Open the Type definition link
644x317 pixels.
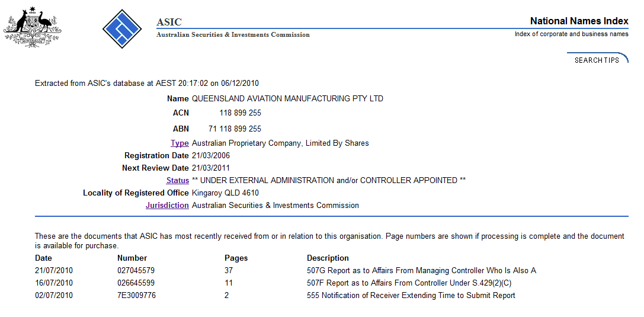pos(180,143)
